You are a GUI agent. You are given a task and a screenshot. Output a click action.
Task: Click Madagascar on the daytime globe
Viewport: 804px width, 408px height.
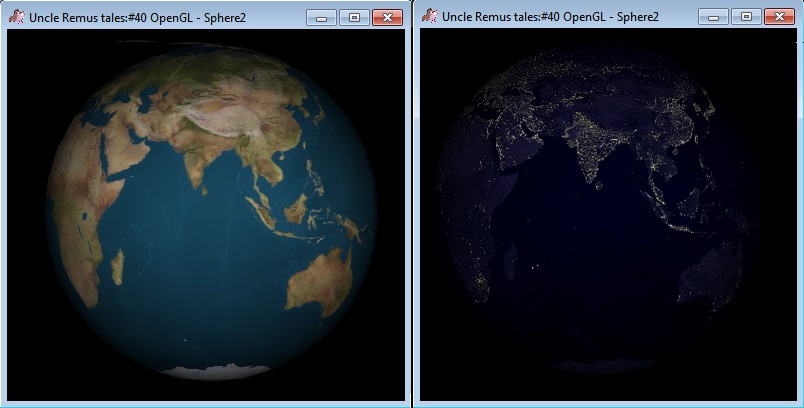[x=117, y=266]
